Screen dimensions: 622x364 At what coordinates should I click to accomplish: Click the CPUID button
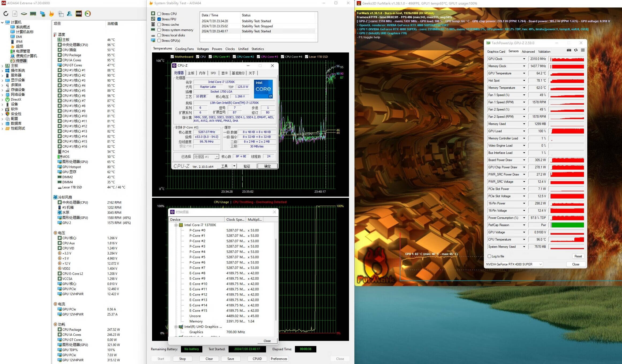[x=257, y=359]
